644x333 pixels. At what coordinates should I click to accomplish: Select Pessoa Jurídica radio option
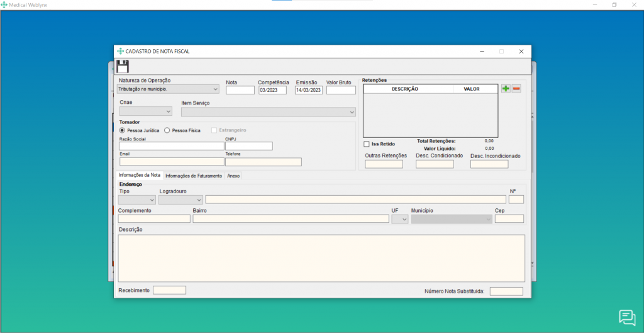[123, 130]
